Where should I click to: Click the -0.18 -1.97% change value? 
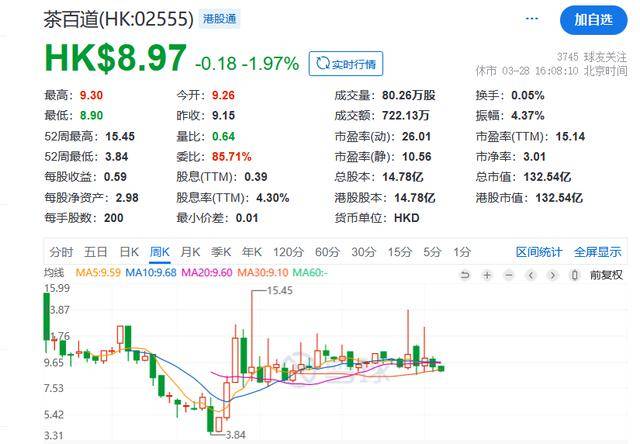tap(247, 63)
